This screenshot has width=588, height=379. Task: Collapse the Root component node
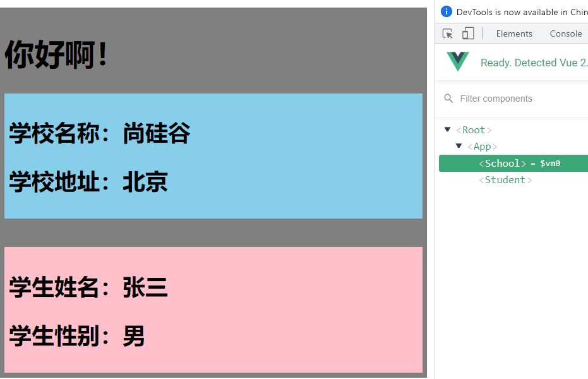pos(448,129)
